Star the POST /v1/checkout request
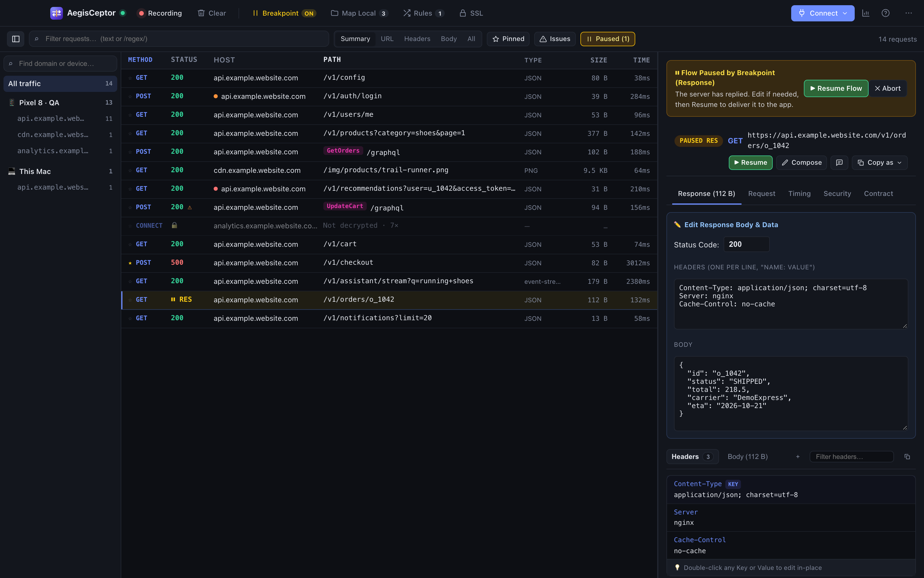This screenshot has width=924, height=578. click(130, 263)
